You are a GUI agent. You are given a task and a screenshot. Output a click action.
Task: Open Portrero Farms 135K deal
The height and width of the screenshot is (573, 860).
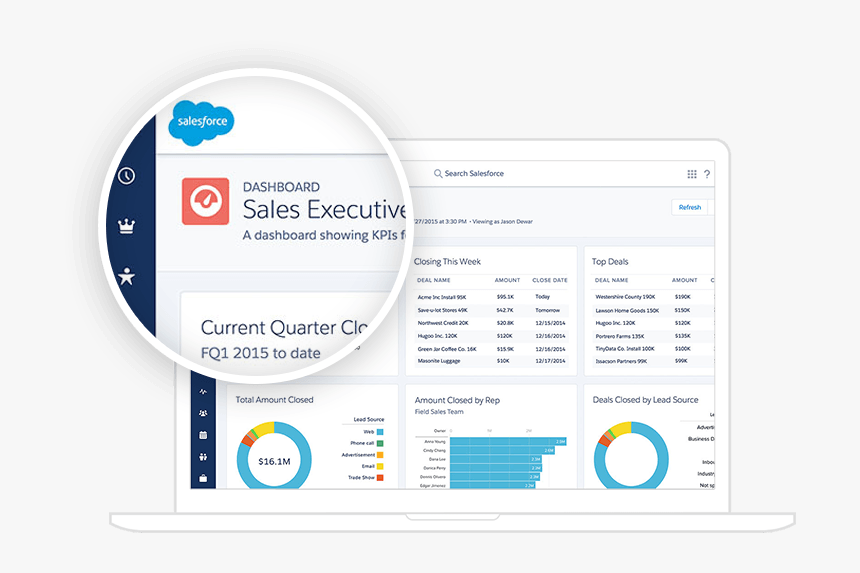click(x=620, y=336)
